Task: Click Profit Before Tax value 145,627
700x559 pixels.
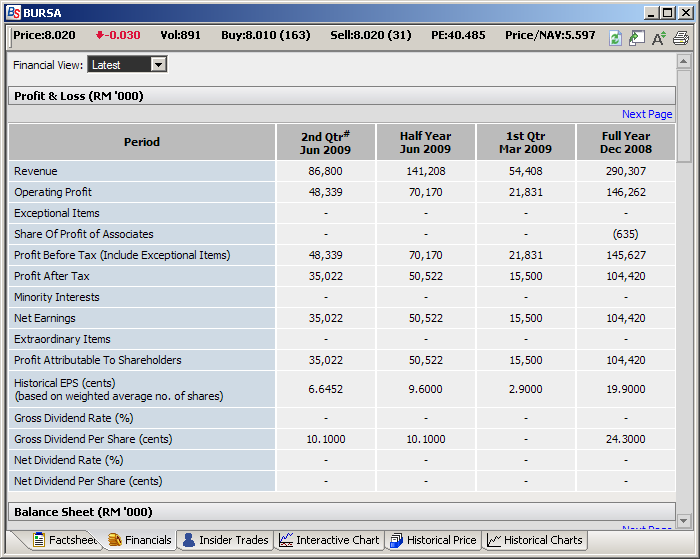Action: pos(626,255)
